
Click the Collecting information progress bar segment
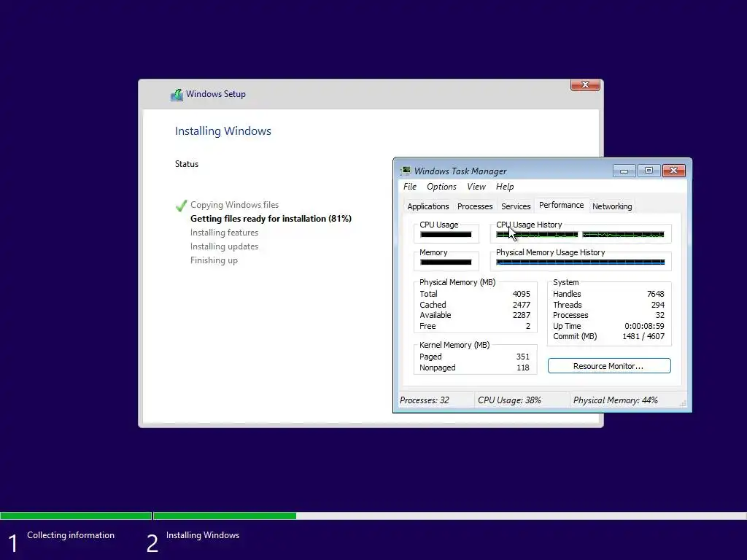(x=76, y=516)
